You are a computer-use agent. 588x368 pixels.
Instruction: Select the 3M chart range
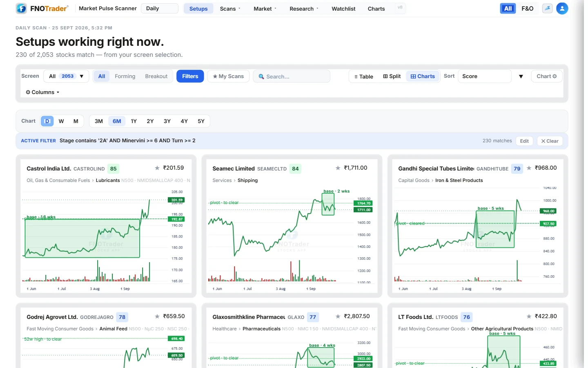[99, 121]
